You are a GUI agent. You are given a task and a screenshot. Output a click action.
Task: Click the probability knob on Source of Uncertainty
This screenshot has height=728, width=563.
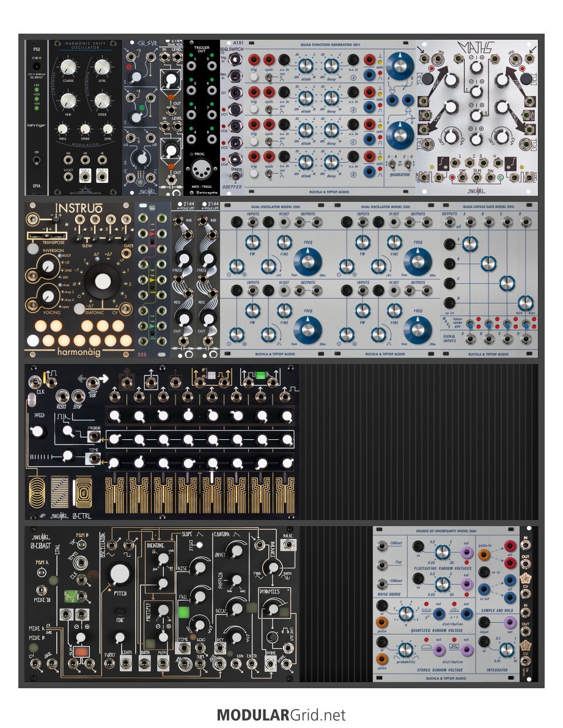coord(405,649)
